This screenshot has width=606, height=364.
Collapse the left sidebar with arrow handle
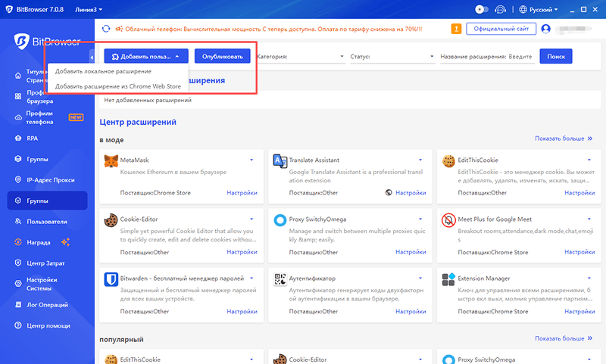92,57
